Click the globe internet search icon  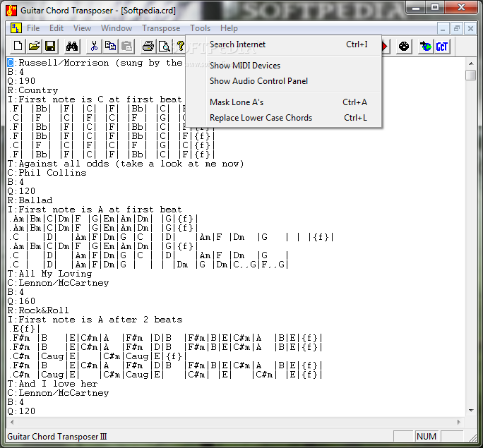tap(426, 47)
